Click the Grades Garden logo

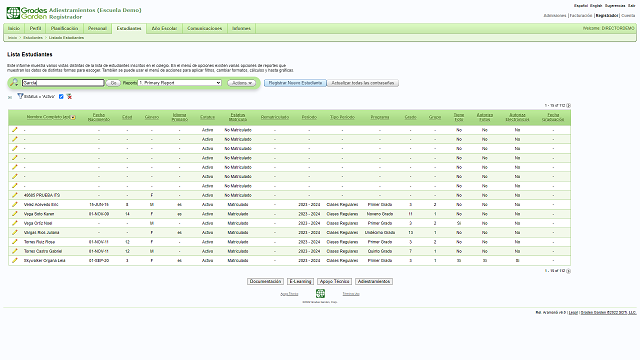coord(27,13)
